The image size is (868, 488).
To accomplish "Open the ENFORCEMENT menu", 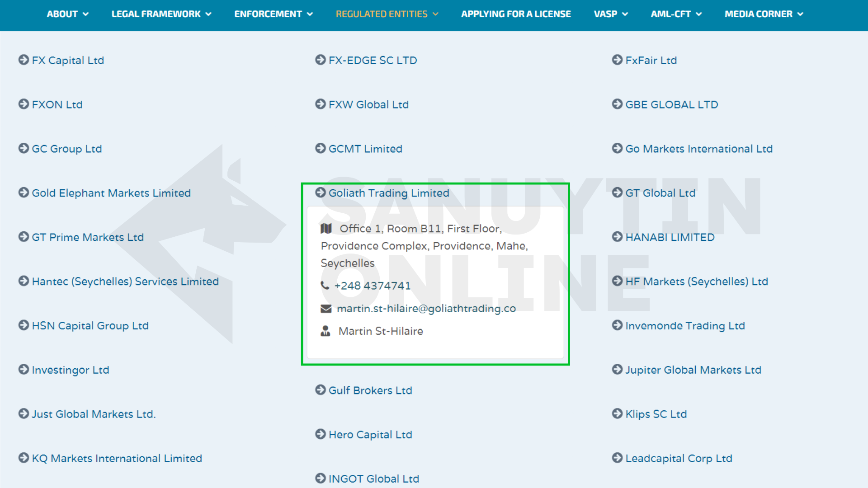I will 268,14.
